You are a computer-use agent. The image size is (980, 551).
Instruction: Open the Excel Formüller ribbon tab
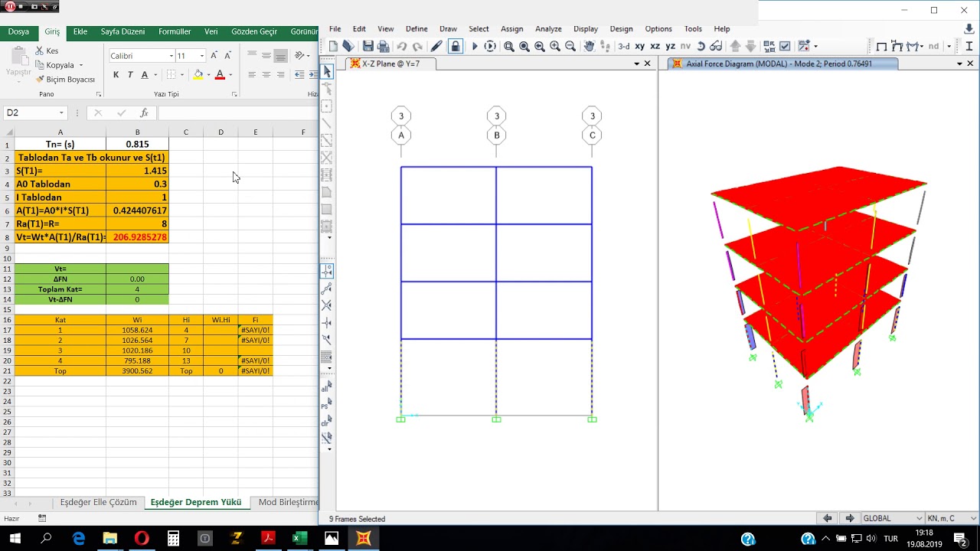[175, 32]
